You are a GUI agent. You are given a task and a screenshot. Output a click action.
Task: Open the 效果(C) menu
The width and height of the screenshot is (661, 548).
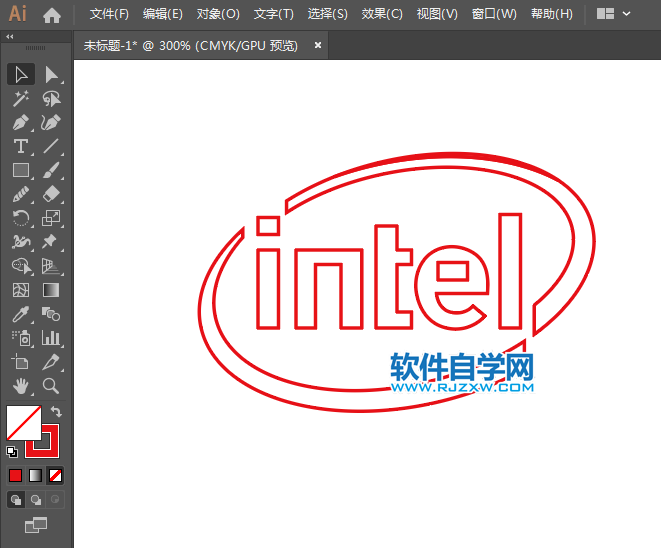click(382, 14)
